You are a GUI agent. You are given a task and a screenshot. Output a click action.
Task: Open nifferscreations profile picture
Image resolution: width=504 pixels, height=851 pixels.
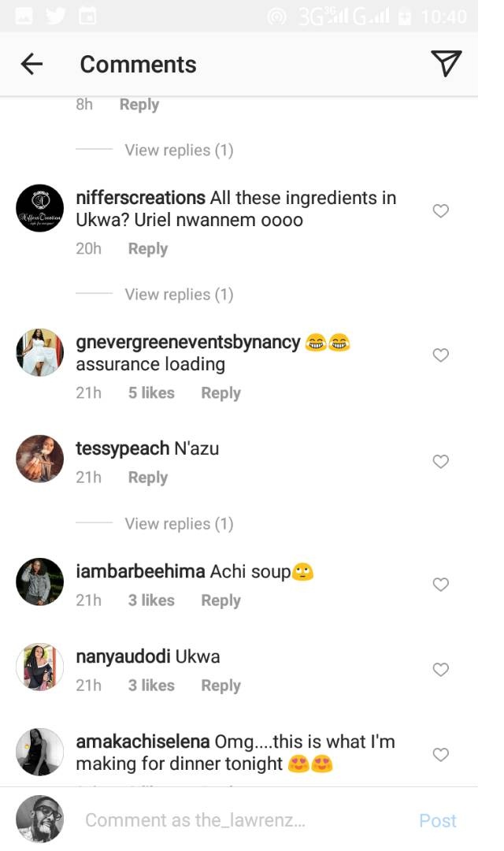coord(39,209)
